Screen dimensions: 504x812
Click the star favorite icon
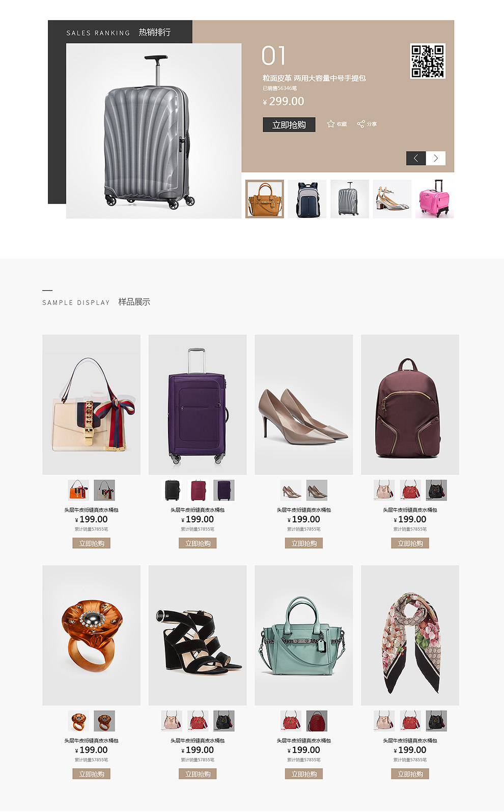point(331,124)
